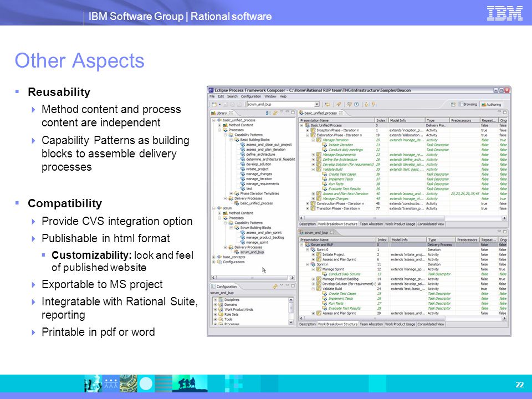The height and width of the screenshot is (399, 532).
Task: Close the Library view tab
Action: (231, 113)
